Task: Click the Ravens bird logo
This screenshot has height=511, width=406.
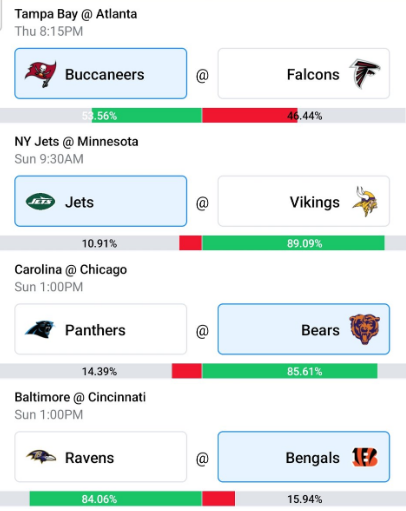Action: 41,457
